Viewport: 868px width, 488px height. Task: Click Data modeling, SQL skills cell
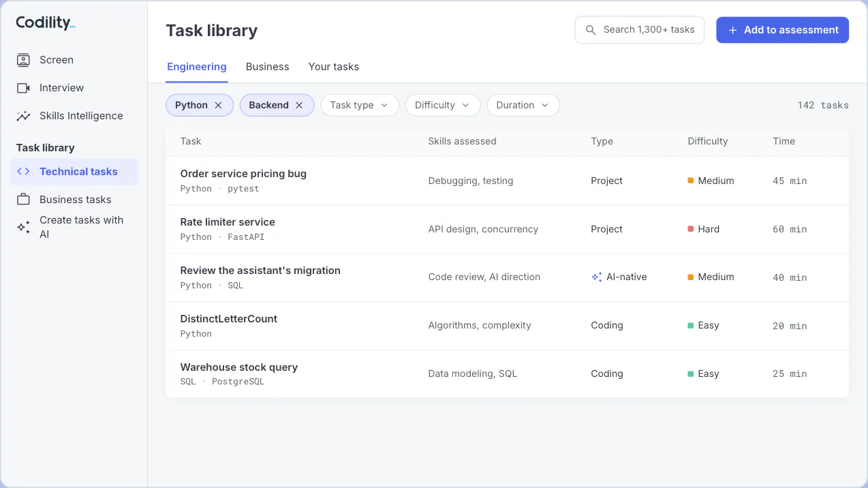(x=473, y=373)
